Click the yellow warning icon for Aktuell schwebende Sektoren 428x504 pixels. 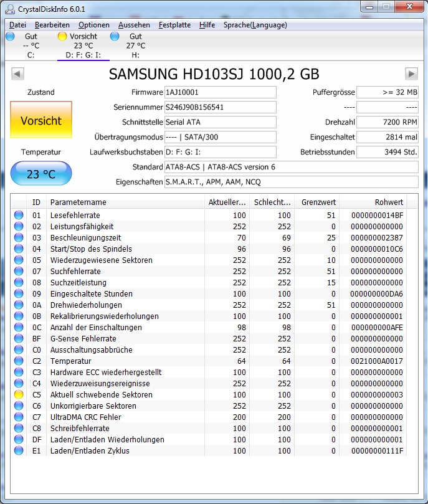pyautogui.click(x=19, y=394)
